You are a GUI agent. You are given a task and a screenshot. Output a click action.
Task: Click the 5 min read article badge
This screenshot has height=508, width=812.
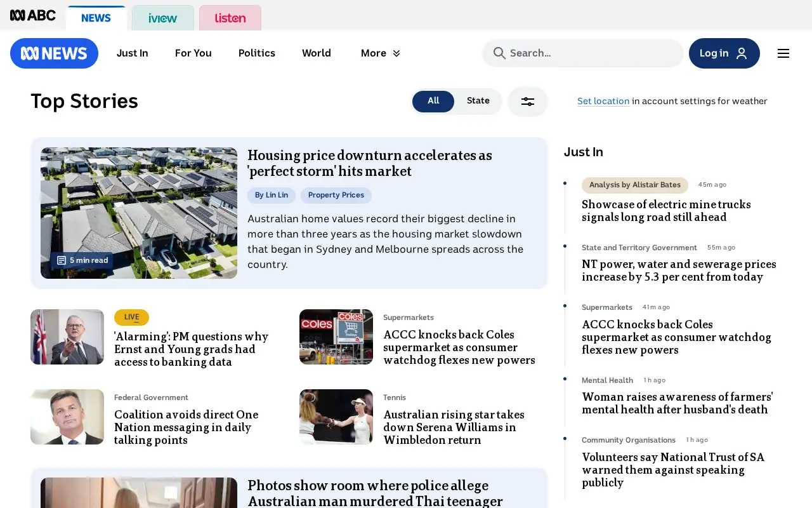pos(82,260)
